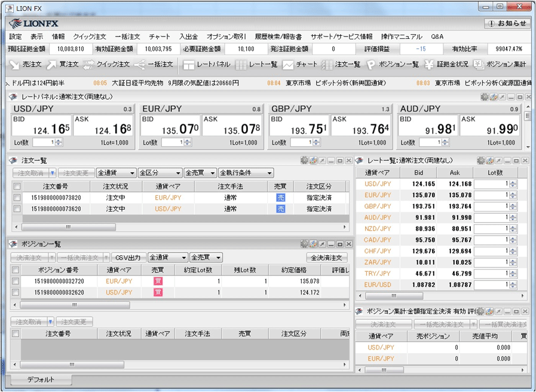Click the pin icon in ポジション一覧 header
Screen dimensions: 536x392
point(322,244)
